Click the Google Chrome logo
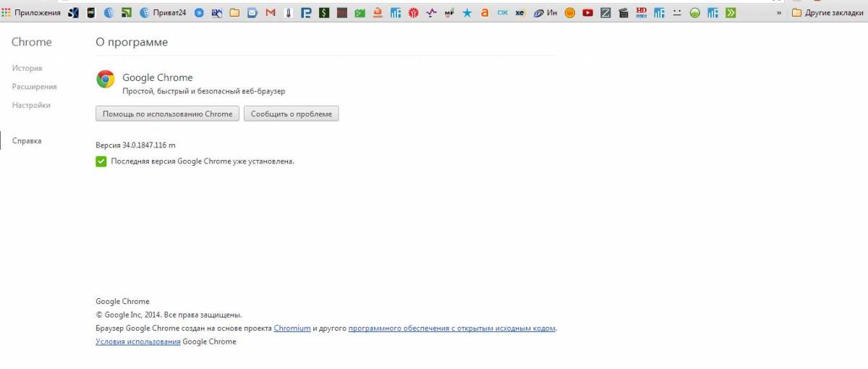Screen dimensions: 868x369 106,79
